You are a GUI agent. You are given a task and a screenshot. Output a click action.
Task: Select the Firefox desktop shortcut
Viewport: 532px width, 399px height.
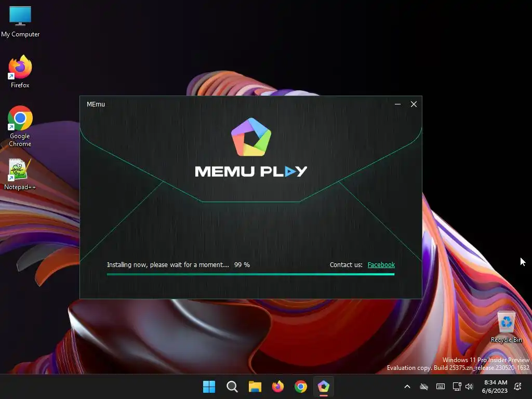(x=20, y=72)
